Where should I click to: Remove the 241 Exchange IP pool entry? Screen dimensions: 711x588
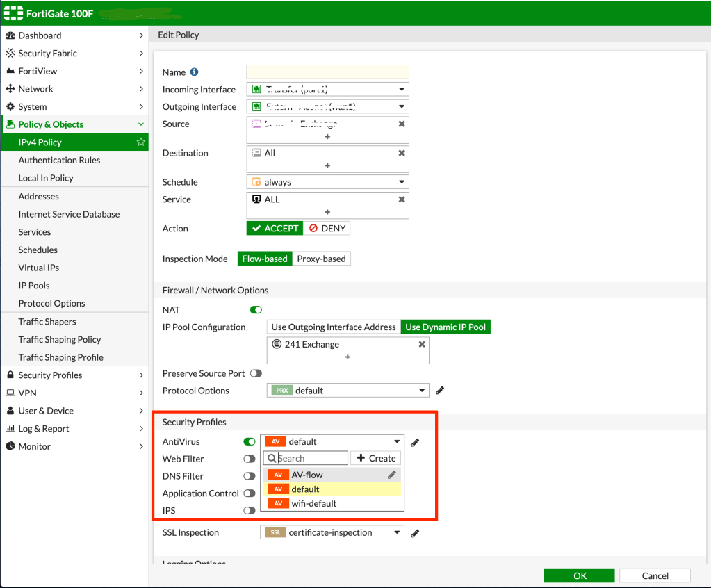421,344
